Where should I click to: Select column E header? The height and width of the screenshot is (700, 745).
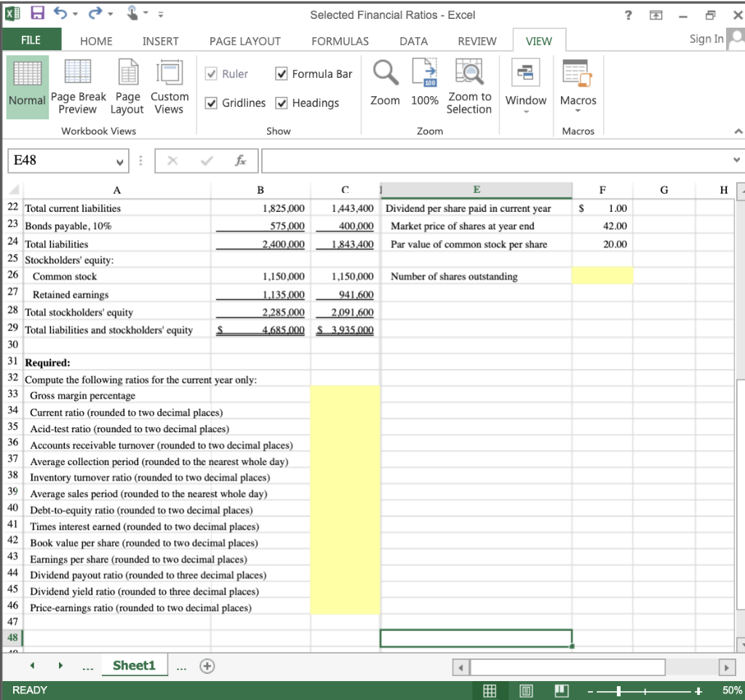[x=476, y=190]
